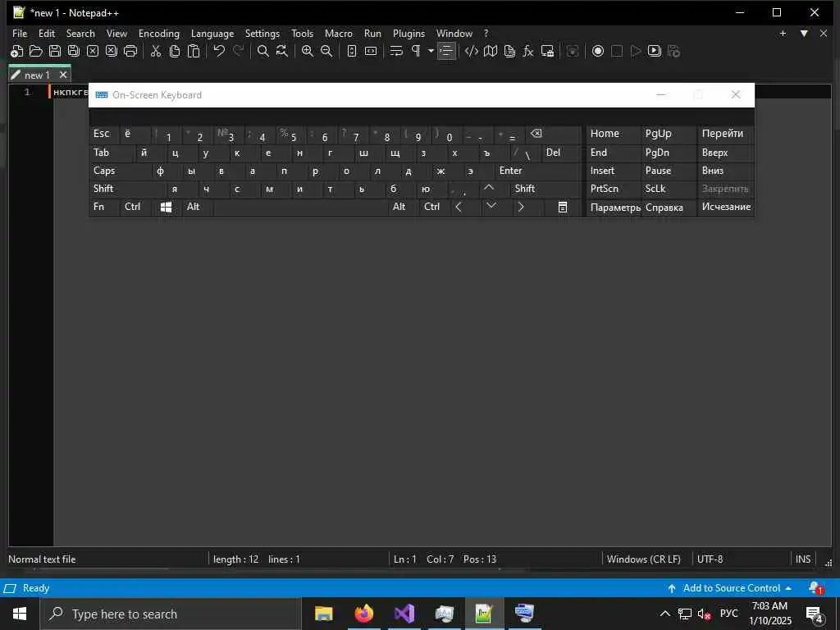Click the UTF-8 encoding status entry

(x=710, y=559)
